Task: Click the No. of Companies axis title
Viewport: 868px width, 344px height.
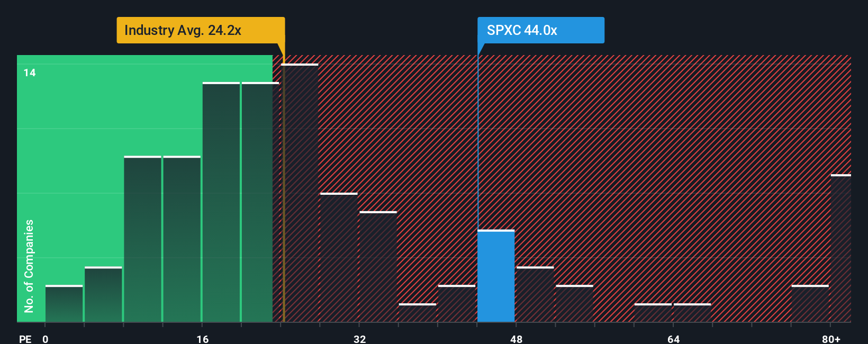Action: click(x=29, y=266)
